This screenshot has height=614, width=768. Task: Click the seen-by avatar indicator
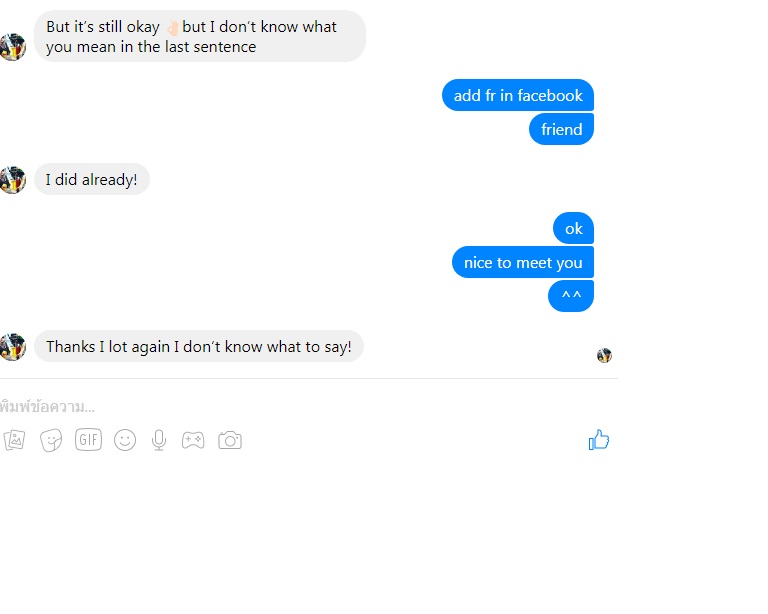tap(604, 355)
